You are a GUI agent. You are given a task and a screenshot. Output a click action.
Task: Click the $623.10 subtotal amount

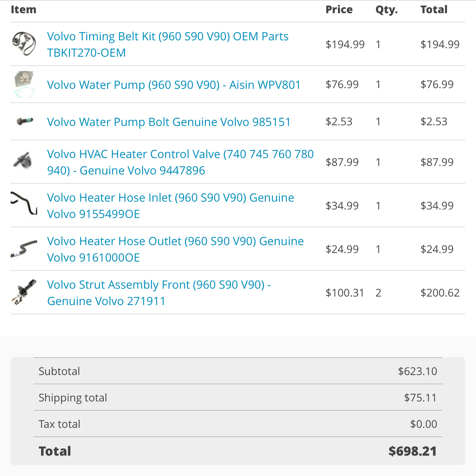pos(417,371)
